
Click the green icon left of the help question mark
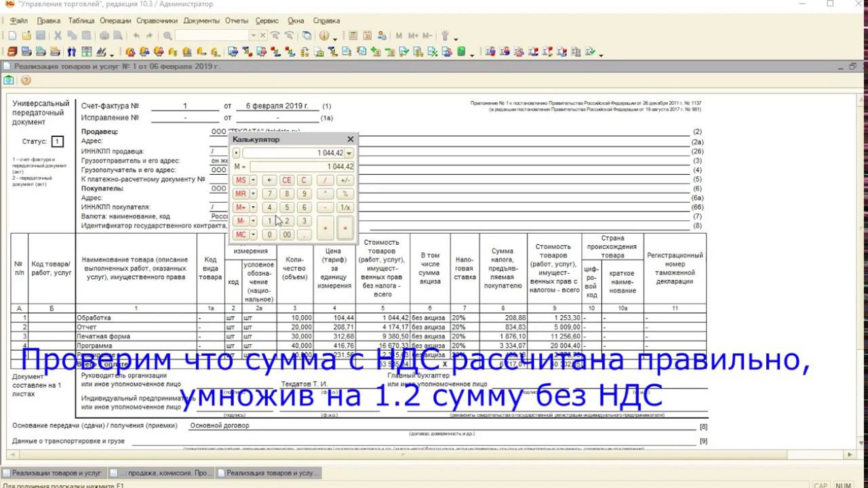[9, 80]
